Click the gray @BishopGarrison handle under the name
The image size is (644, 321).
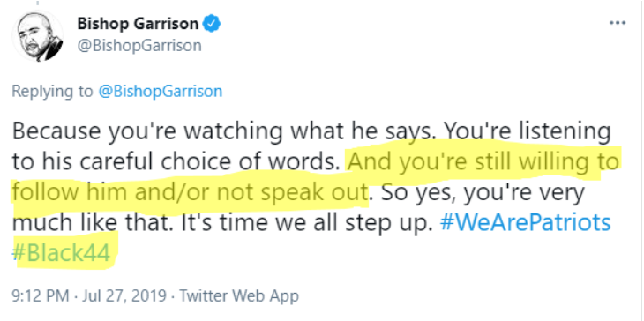click(x=139, y=46)
